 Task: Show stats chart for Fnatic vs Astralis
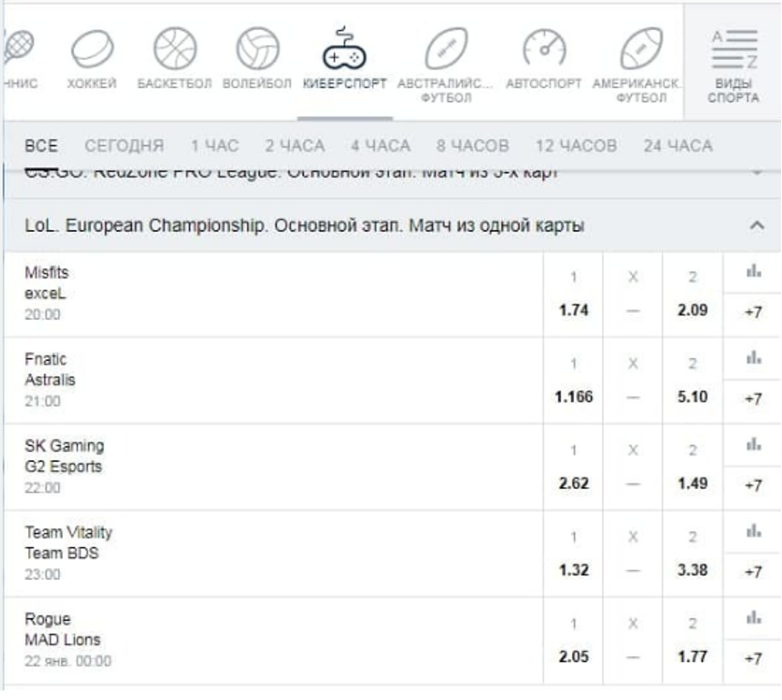[753, 358]
